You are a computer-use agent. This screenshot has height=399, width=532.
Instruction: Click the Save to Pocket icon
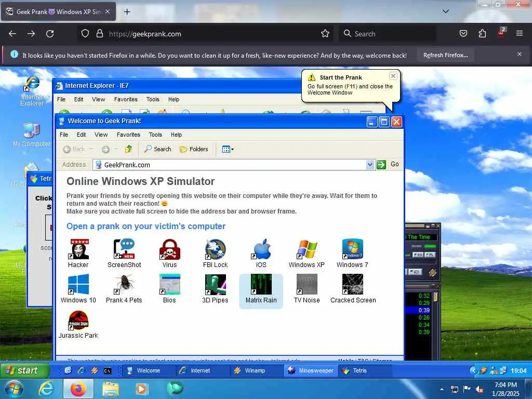click(x=463, y=34)
